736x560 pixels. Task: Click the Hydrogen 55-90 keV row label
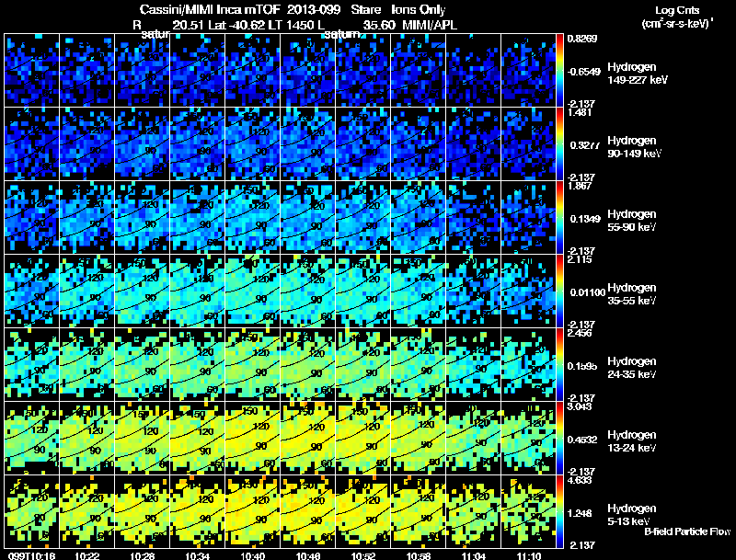click(632, 221)
